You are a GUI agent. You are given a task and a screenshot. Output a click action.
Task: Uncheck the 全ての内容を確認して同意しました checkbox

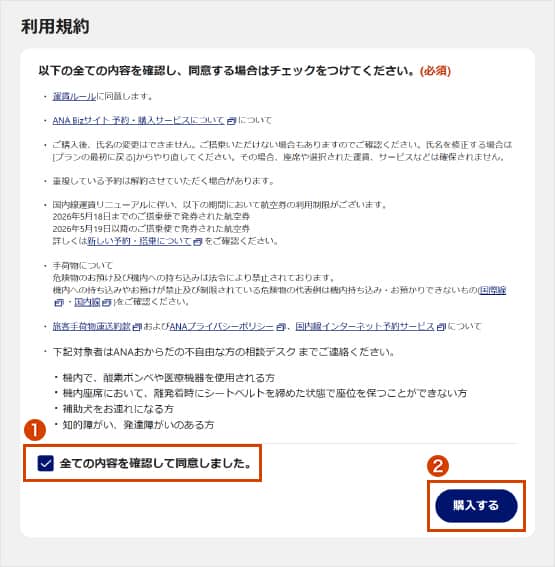click(46, 463)
